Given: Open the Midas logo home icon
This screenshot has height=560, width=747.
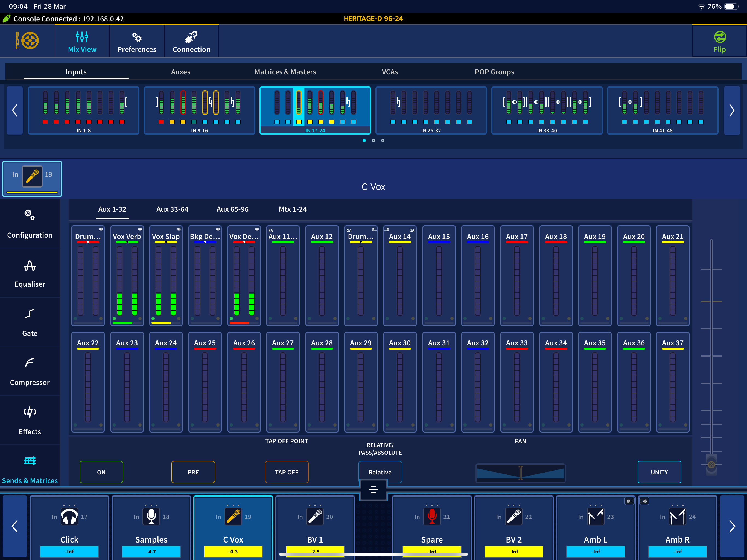Looking at the screenshot, I should [x=27, y=40].
